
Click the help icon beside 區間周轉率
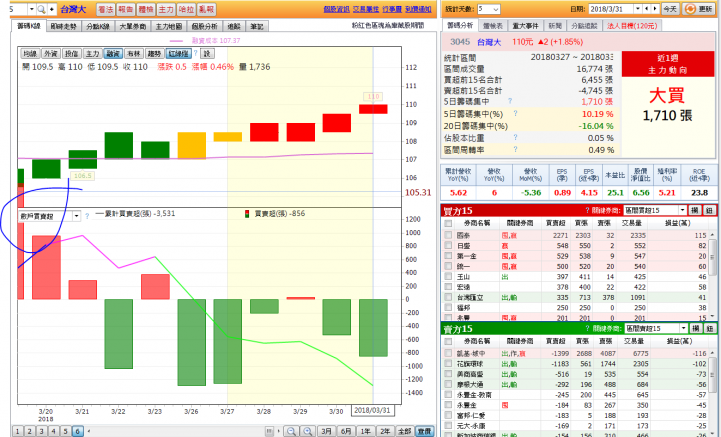tap(515, 149)
